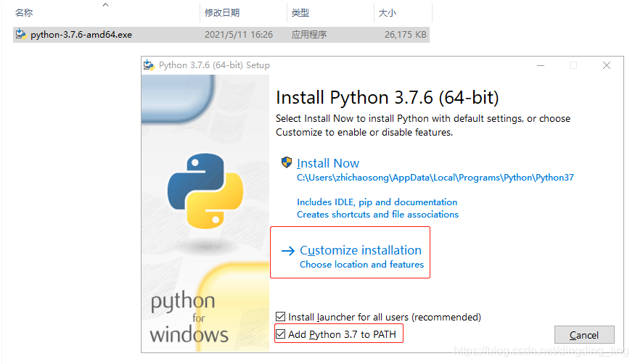Screen dimensions: 635x364
Task: Click the Includes IDLE, pip and documentation text
Action: pyautogui.click(x=377, y=202)
